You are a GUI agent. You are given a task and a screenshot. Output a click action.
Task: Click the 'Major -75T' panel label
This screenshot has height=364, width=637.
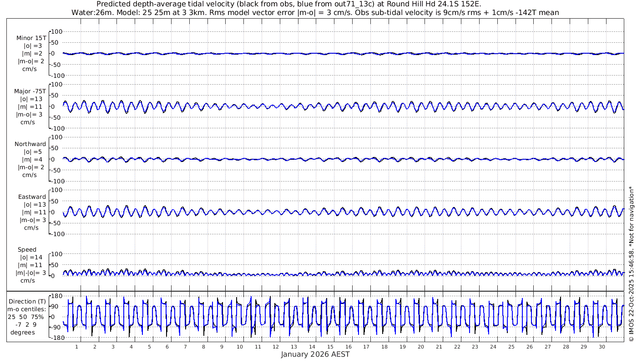click(30, 91)
